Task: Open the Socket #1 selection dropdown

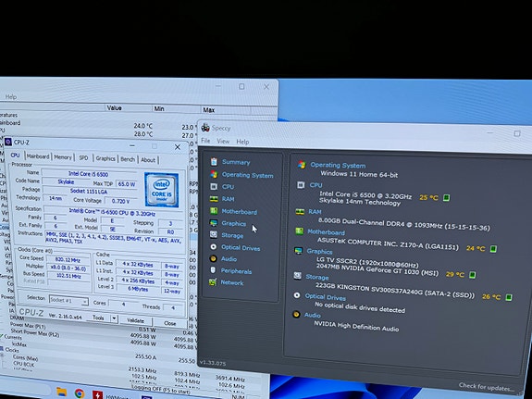Action: coord(68,301)
